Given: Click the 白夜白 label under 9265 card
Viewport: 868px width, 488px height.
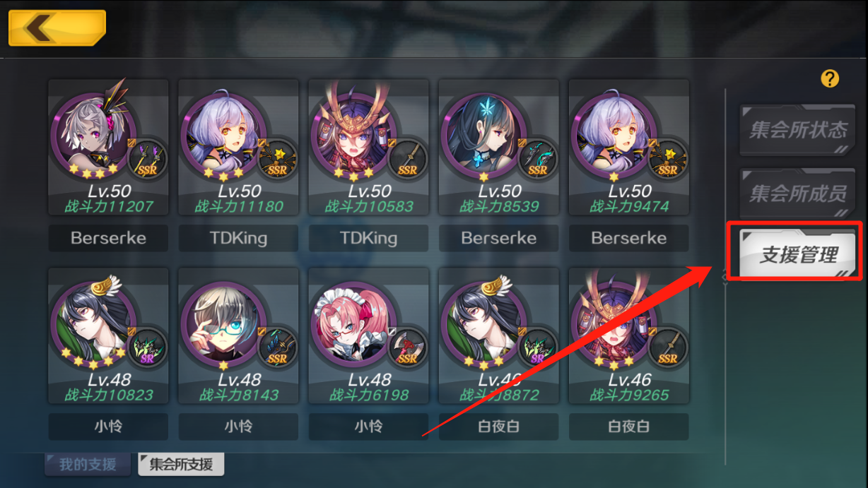Looking at the screenshot, I should [628, 427].
